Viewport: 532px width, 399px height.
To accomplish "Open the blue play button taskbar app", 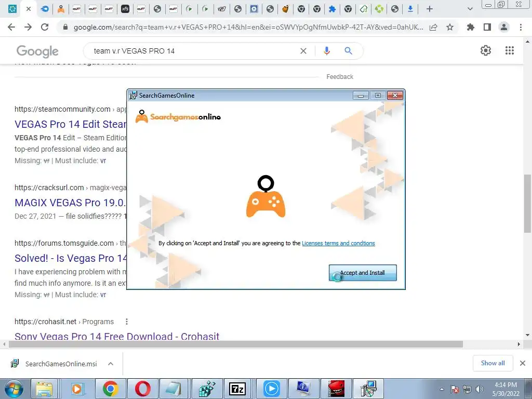I will click(x=271, y=389).
